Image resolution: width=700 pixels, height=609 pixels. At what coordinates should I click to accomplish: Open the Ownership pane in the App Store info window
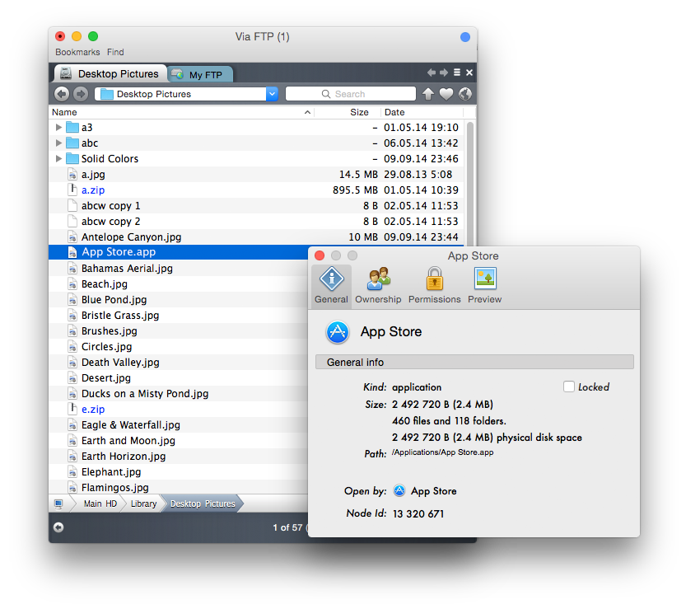tap(378, 284)
